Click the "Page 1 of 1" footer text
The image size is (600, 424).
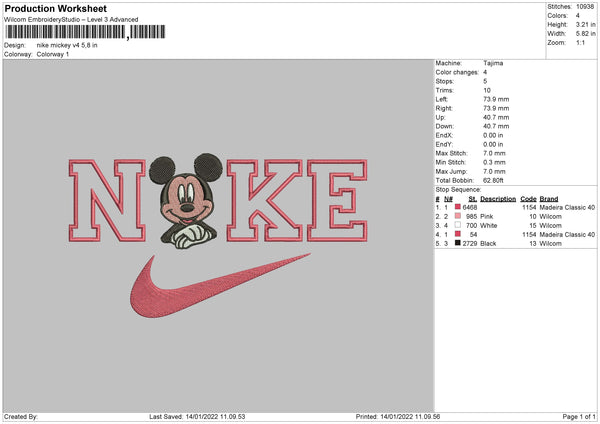(x=579, y=417)
